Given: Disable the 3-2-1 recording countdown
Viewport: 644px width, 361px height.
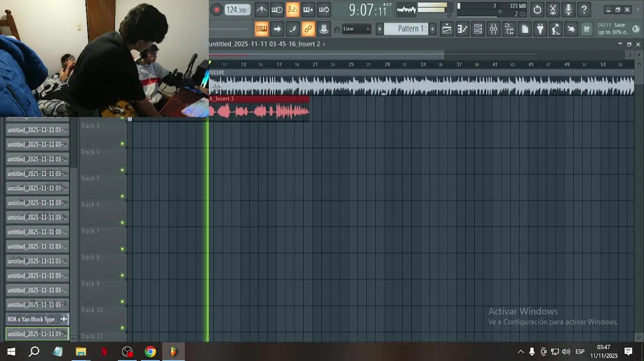Looking at the screenshot, I should 292,10.
